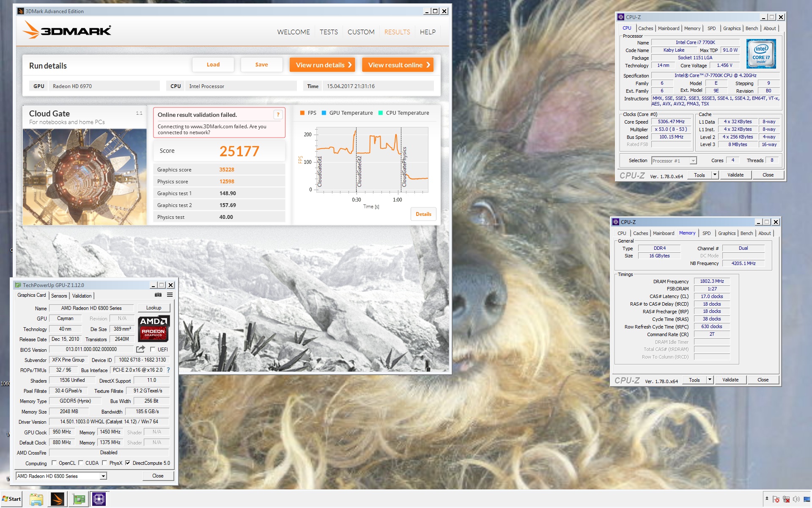Switch to the Sensors tab in GPU-Z

click(x=59, y=295)
